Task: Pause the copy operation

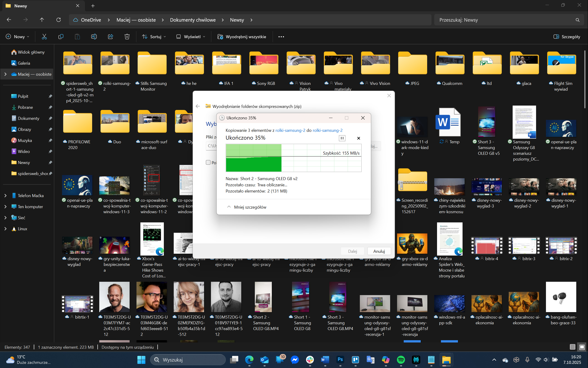Action: tap(342, 138)
